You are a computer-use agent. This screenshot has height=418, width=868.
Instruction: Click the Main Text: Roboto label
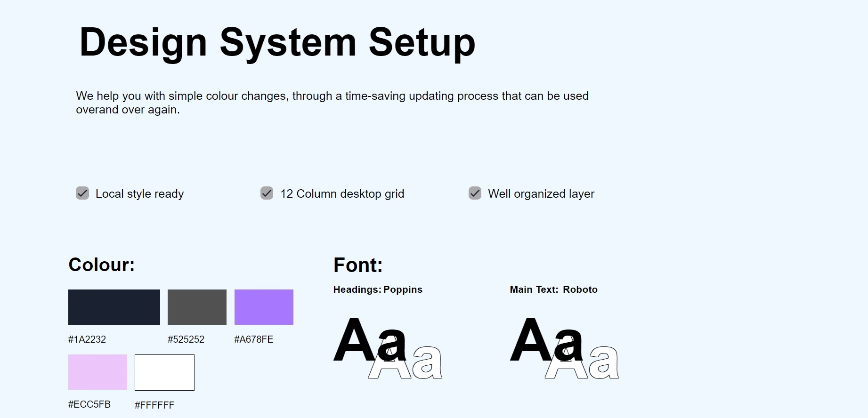point(553,289)
